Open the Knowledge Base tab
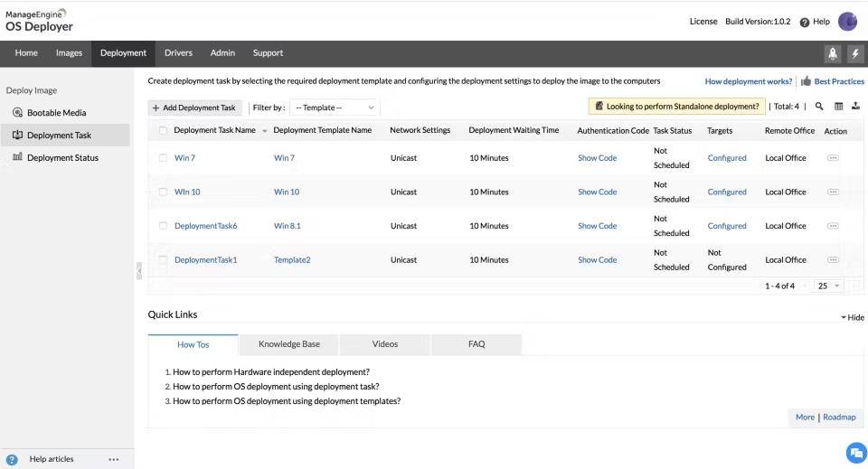 pyautogui.click(x=288, y=344)
